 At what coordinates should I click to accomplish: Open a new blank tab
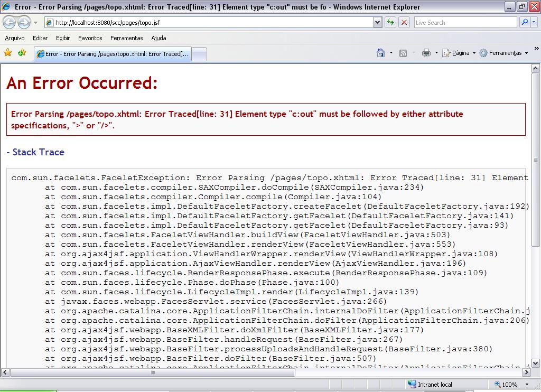[x=199, y=54]
